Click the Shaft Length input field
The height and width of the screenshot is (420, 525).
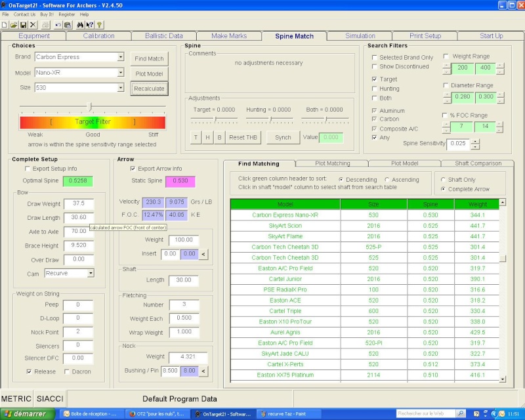184,280
